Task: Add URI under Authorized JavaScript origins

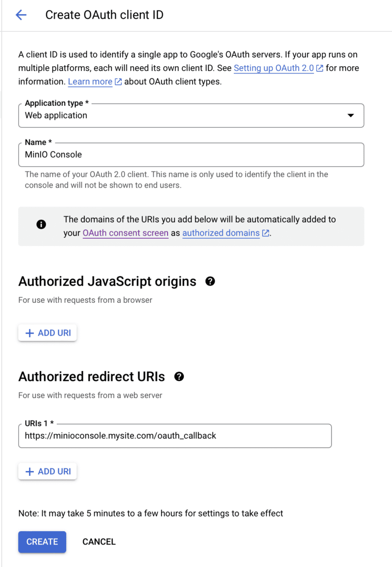Action: [48, 333]
